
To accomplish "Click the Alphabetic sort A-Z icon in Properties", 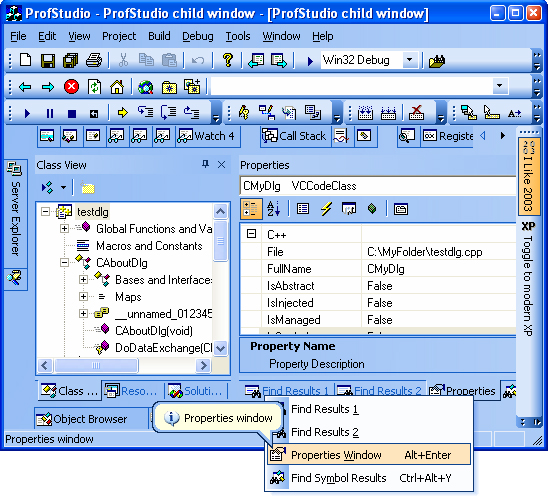I will tap(273, 209).
